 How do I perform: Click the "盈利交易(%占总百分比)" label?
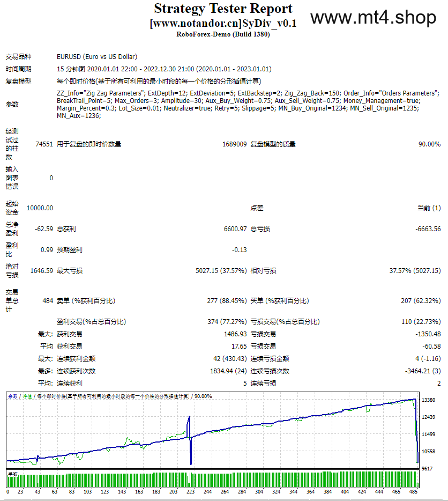pyautogui.click(x=91, y=321)
